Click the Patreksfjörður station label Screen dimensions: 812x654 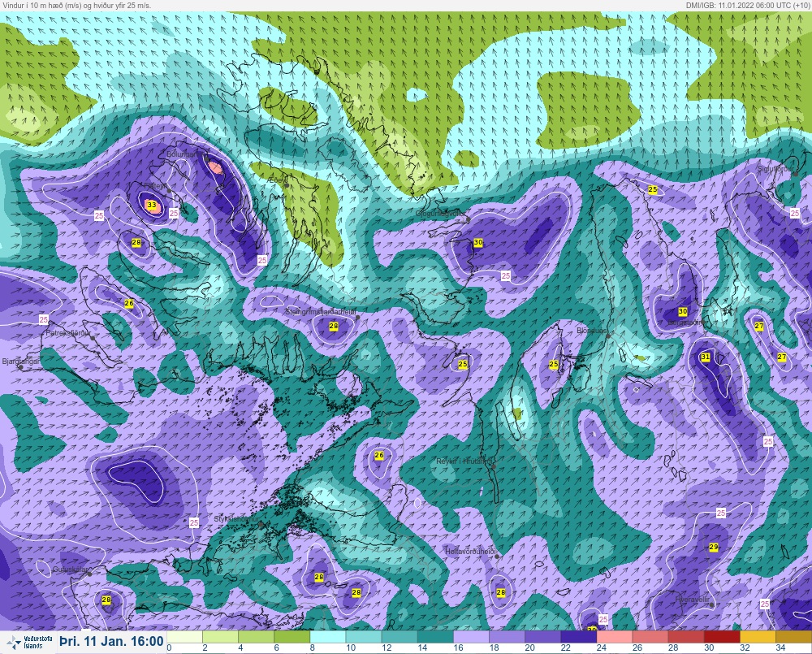(69, 333)
